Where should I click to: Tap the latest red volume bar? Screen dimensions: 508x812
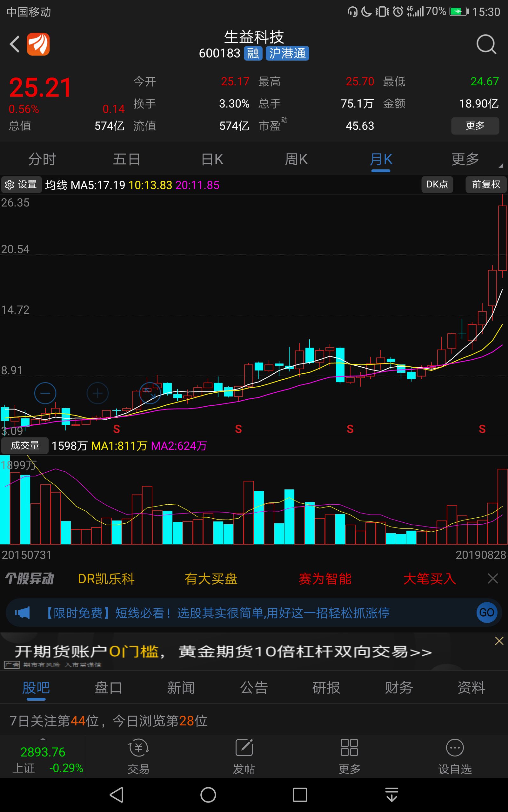click(x=502, y=507)
